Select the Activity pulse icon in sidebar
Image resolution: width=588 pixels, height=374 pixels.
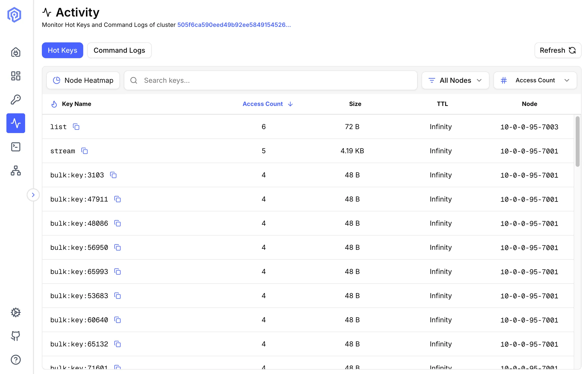click(16, 123)
